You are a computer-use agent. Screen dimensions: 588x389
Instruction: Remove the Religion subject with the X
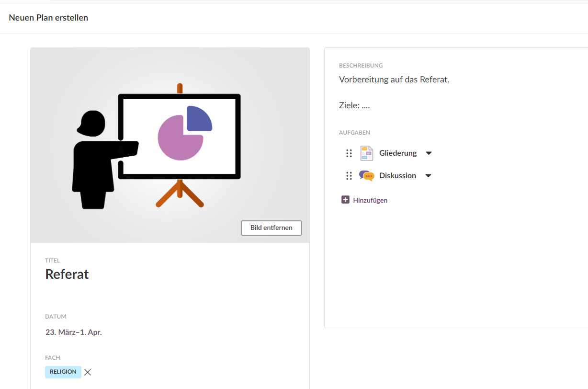coord(88,372)
